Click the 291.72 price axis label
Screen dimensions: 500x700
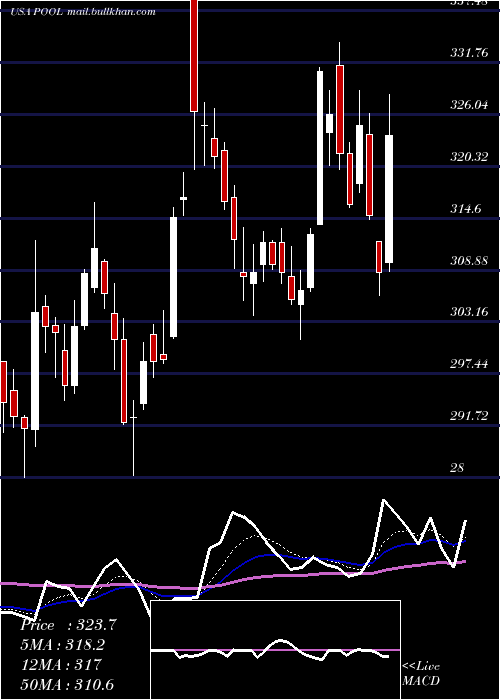pos(469,416)
